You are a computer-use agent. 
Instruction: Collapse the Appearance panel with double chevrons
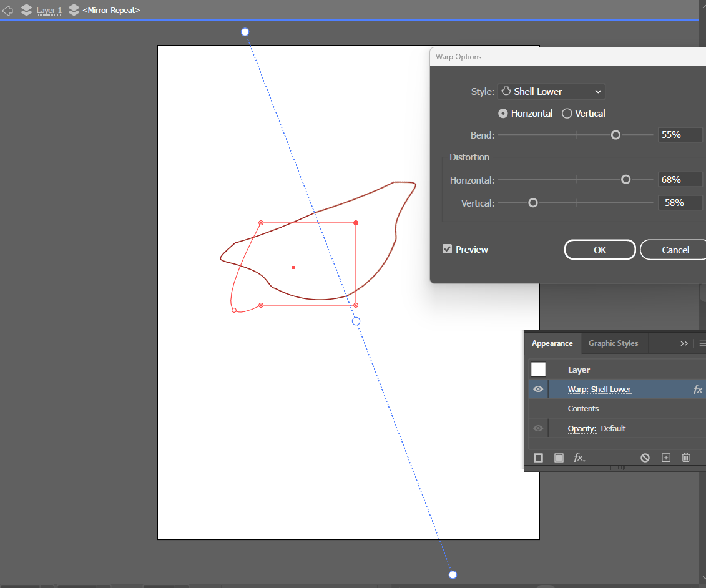click(684, 343)
